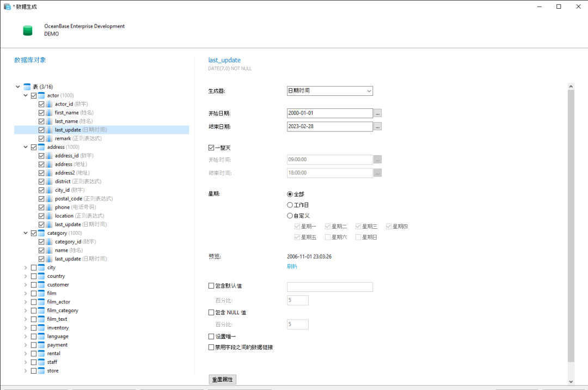
Task: Click the table icon beside payment
Action: (x=41, y=345)
